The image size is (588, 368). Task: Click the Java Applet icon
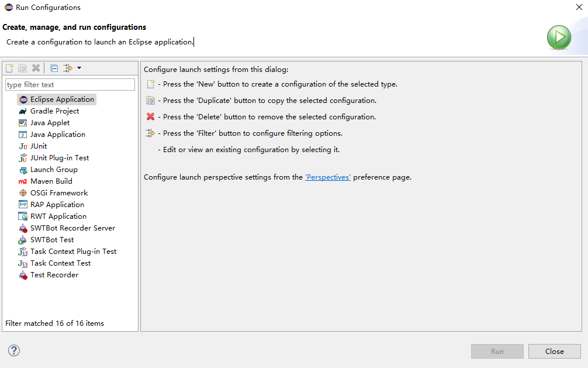pyautogui.click(x=23, y=123)
